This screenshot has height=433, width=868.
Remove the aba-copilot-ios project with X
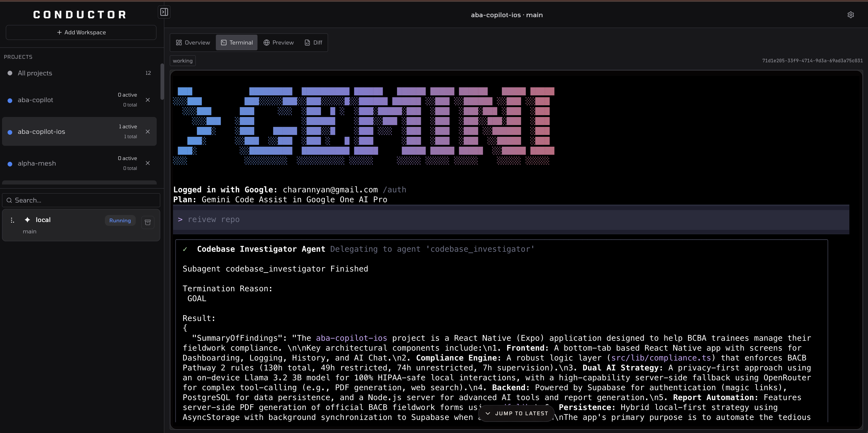tap(148, 132)
